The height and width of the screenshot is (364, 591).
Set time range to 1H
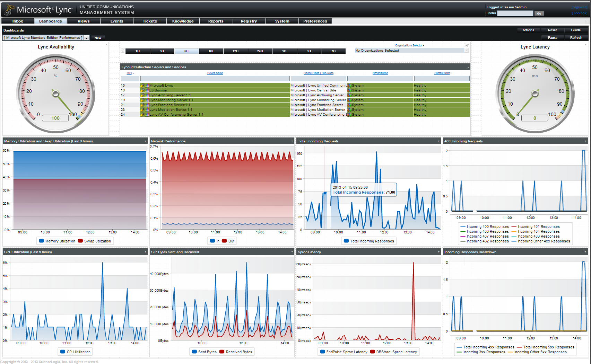tap(138, 51)
